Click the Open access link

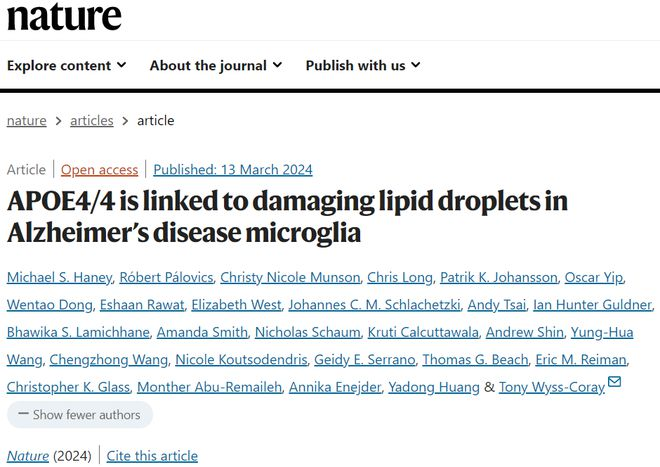point(99,169)
